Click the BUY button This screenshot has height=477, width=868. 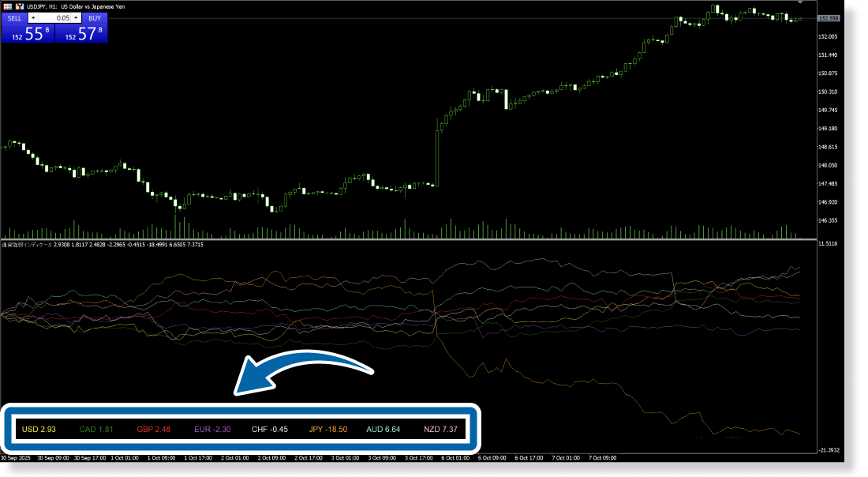click(94, 17)
